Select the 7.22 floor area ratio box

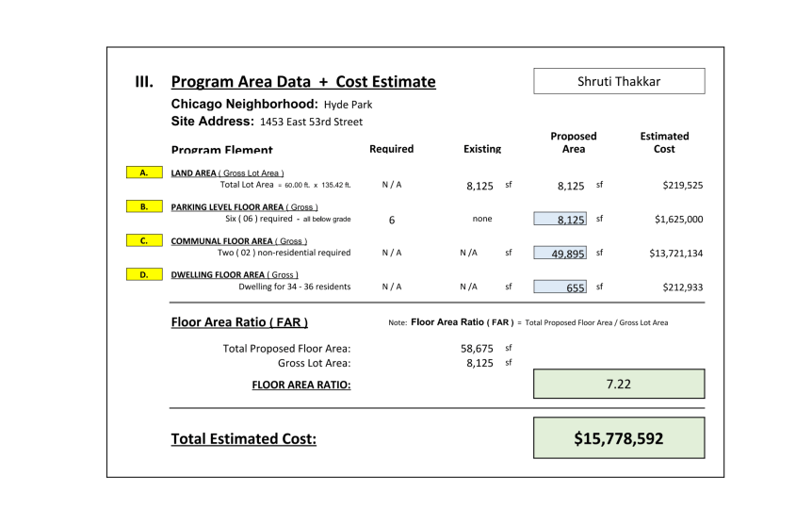[x=618, y=384]
